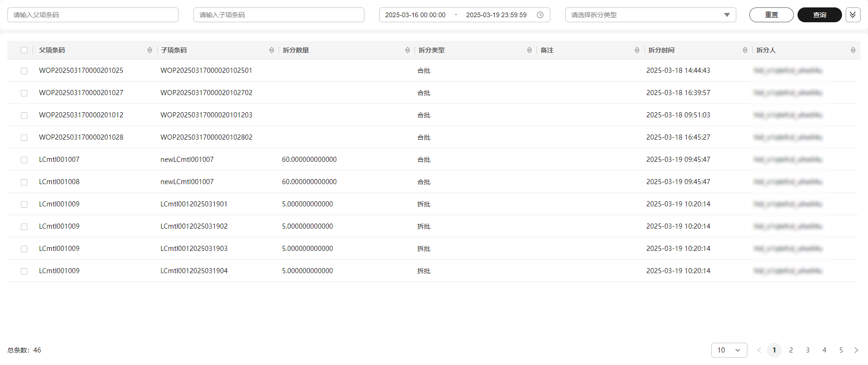Go to page 3
Screen dimensions: 868x365
pos(808,350)
